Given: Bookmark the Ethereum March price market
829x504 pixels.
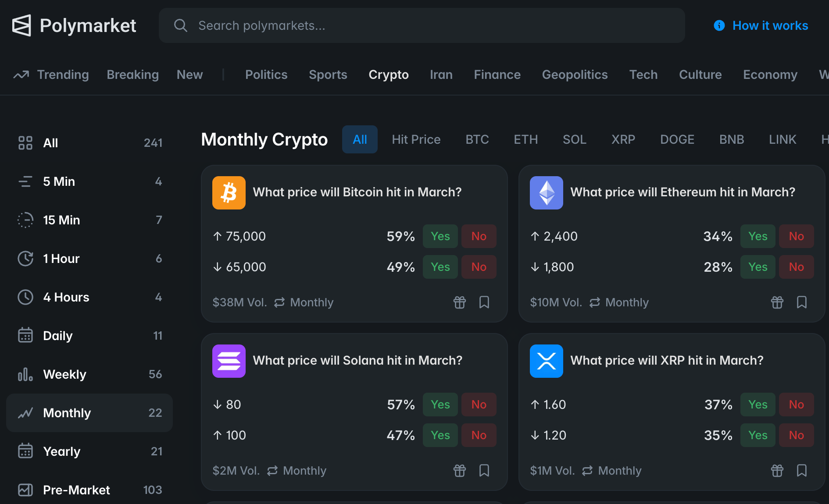Looking at the screenshot, I should click(801, 302).
